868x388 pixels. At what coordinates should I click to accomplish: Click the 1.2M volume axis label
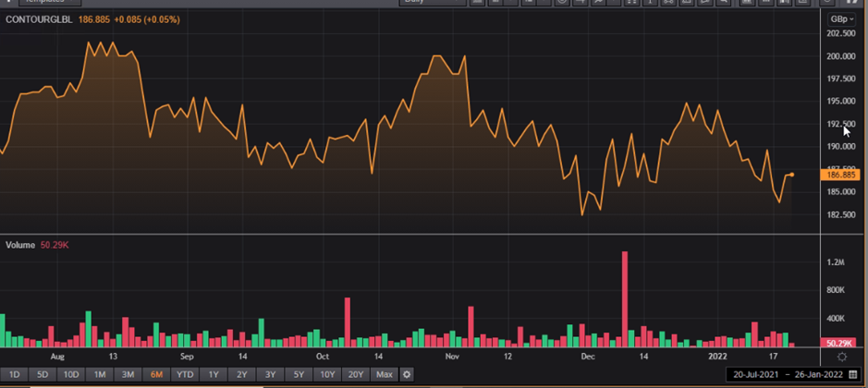tap(836, 261)
